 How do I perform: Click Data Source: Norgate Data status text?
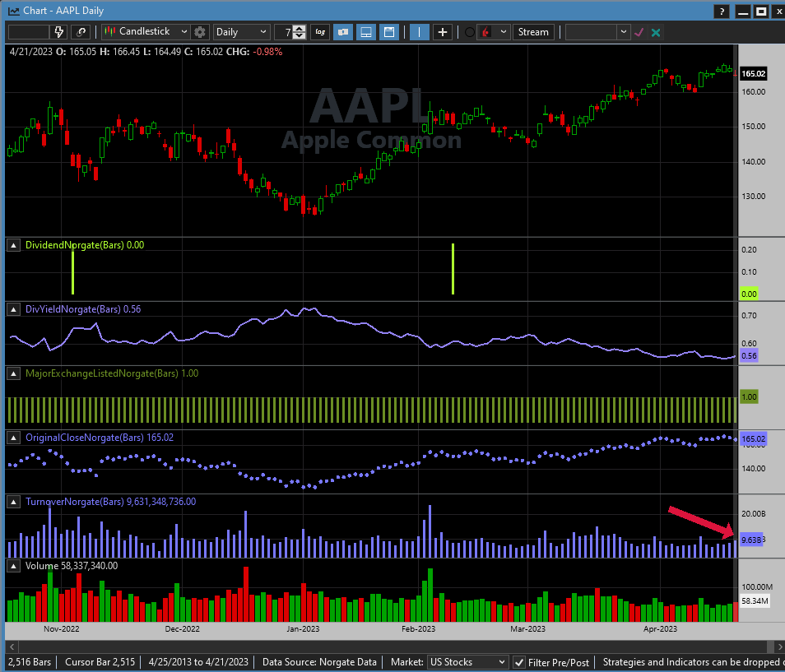(319, 661)
